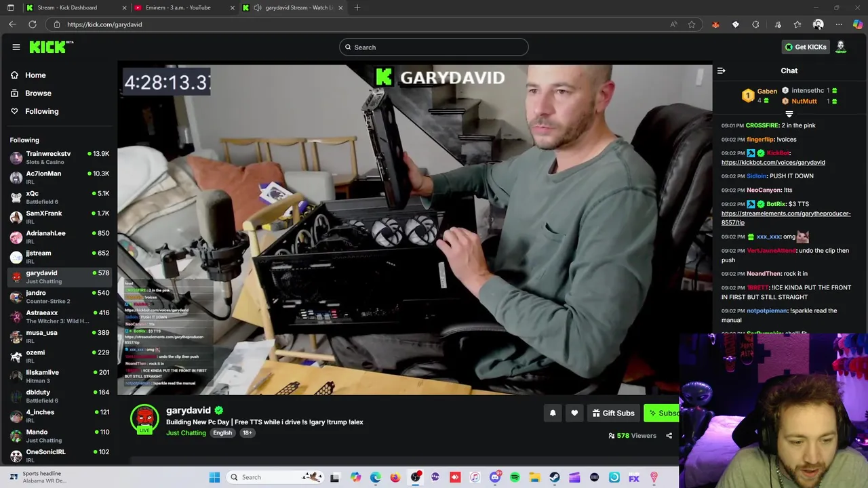This screenshot has width=868, height=488.
Task: Open Following in Kick sidebar
Action: pos(41,111)
